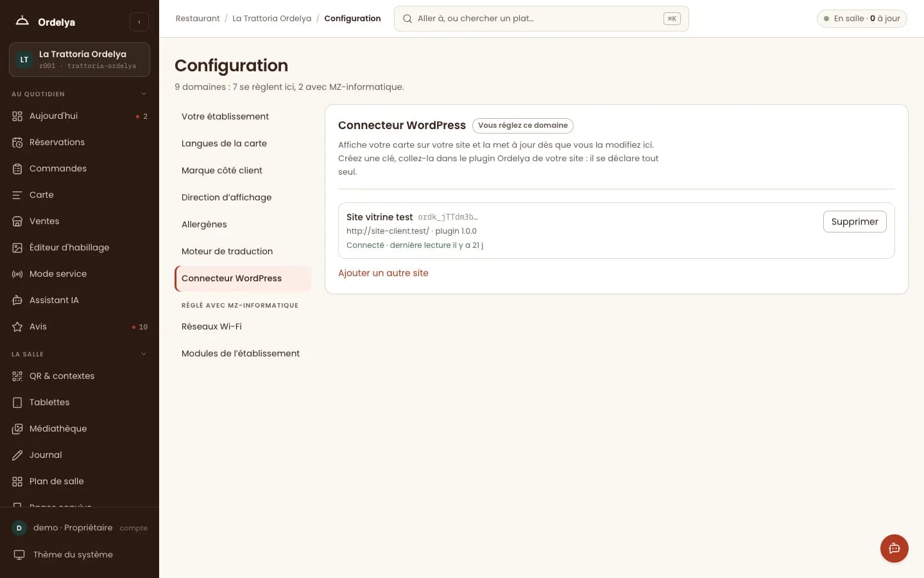Select the Connecteur WordPress tab

(243, 278)
